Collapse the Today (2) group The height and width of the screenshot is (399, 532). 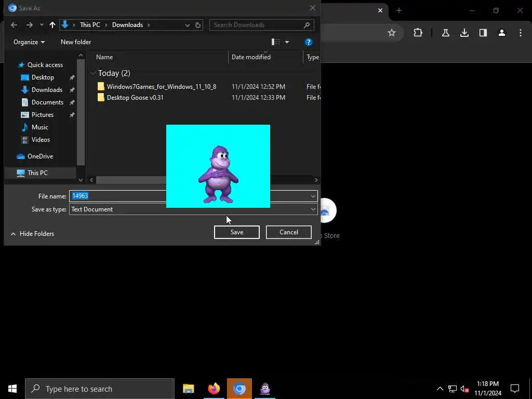(93, 73)
